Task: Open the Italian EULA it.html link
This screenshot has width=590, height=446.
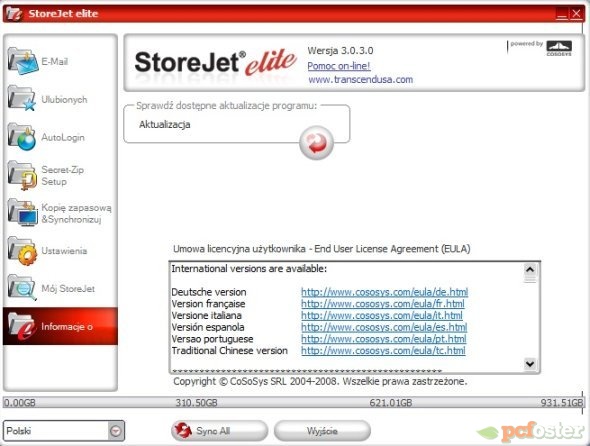Action: coord(382,315)
